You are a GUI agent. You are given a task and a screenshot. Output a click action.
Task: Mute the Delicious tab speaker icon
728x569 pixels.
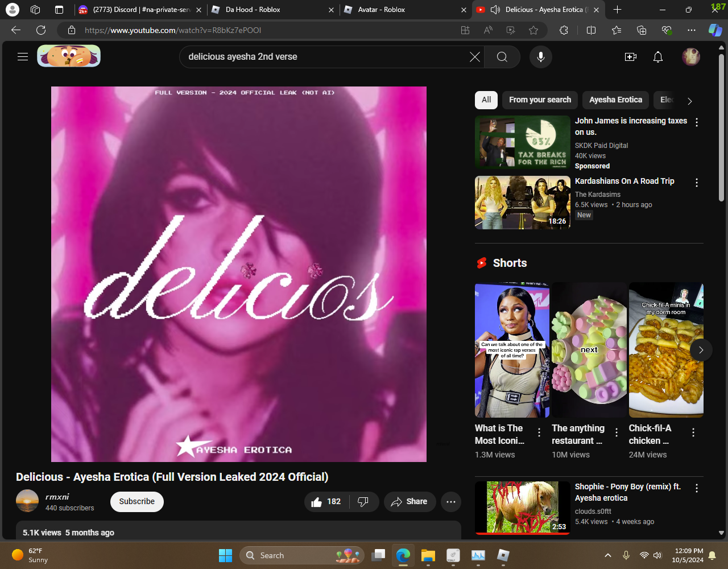tap(495, 10)
